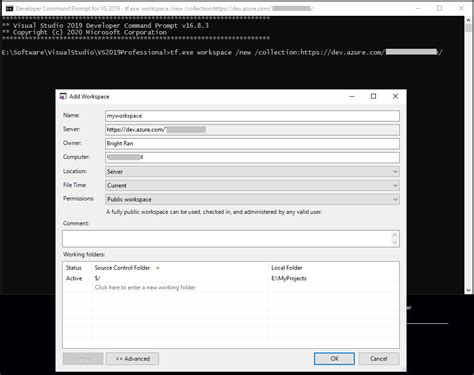Minimize the Developer Command Prompt window
Viewport: 474px width, 375px height.
click(x=418, y=8)
